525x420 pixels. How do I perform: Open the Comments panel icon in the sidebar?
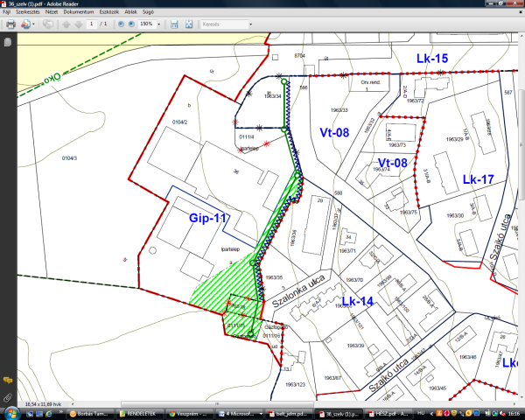7,381
